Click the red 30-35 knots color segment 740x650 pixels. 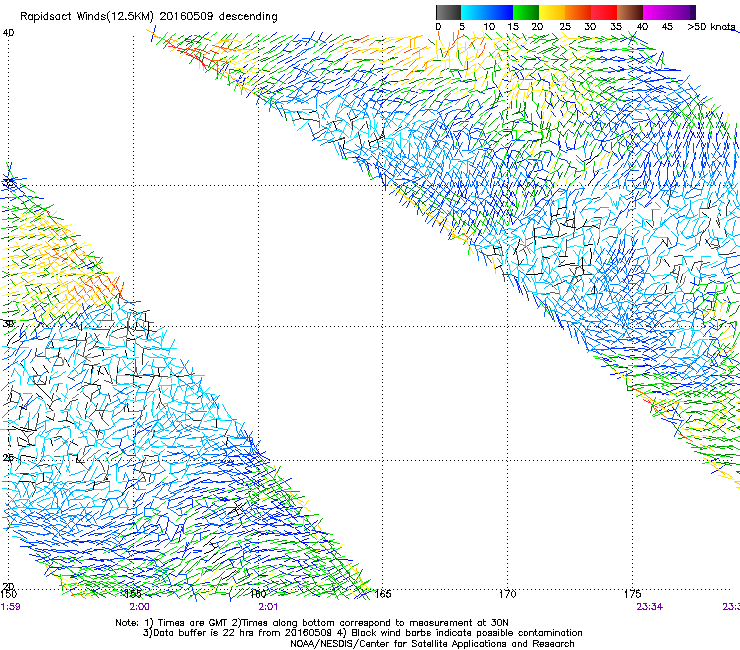coord(604,12)
